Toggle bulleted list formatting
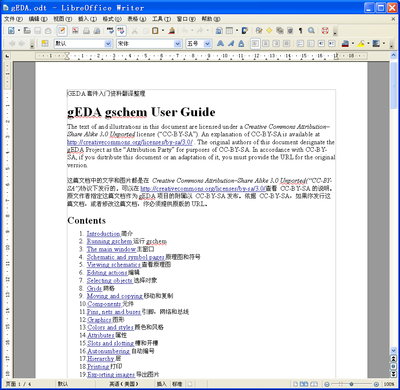The width and height of the screenshot is (400, 390). pos(311,43)
